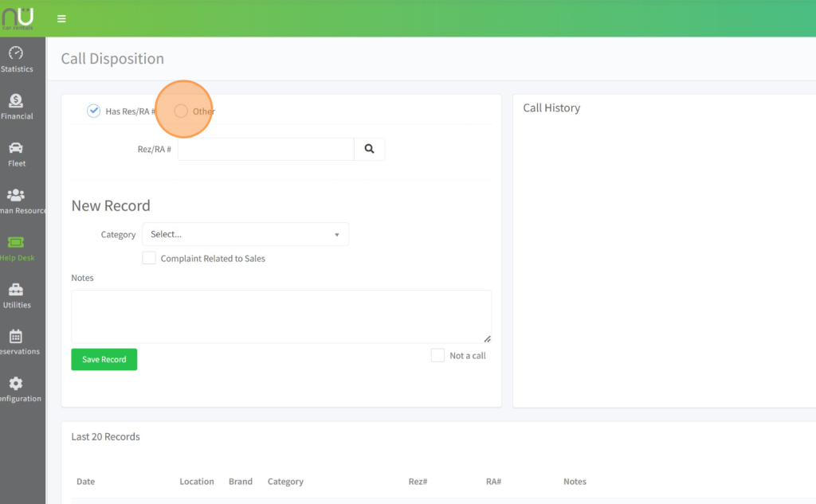The image size is (816, 504).
Task: Open the Statistics gauge icon in sidebar
Action: [16, 54]
